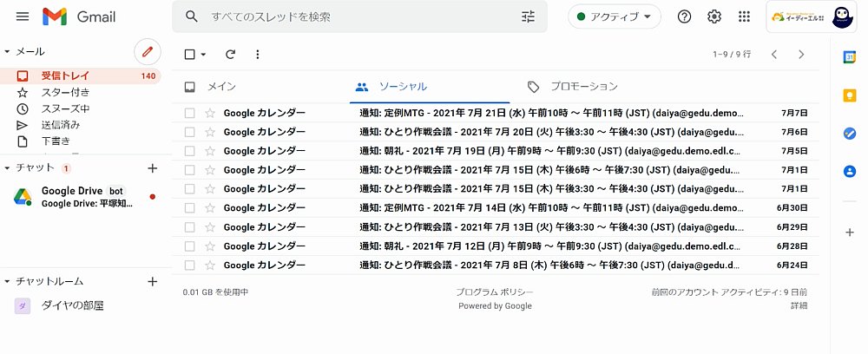The image size is (868, 354).
Task: Tick the select-all checkbox in toolbar
Action: coord(190,54)
